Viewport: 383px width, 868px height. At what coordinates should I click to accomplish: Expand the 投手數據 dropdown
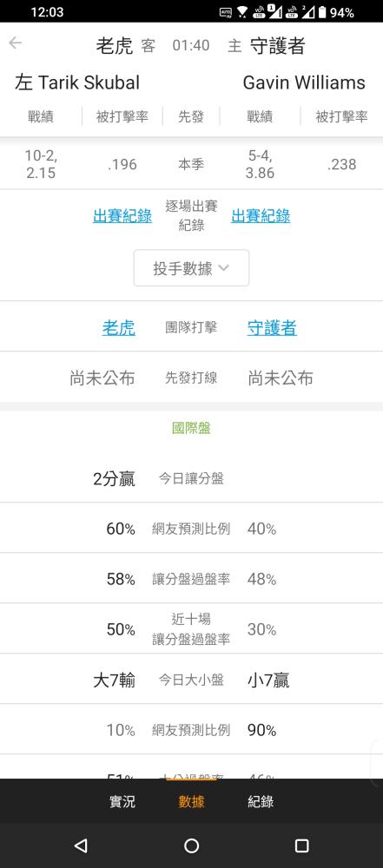tap(191, 268)
